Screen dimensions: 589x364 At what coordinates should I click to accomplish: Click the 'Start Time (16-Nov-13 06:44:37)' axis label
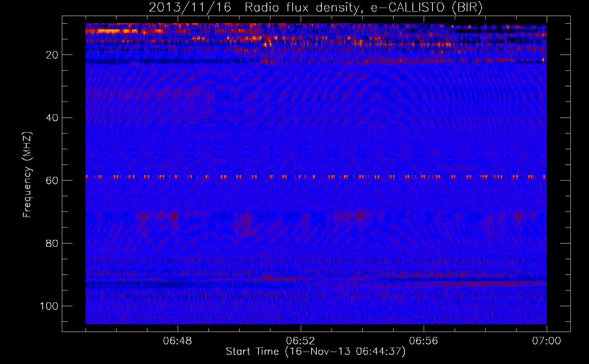pyautogui.click(x=316, y=352)
